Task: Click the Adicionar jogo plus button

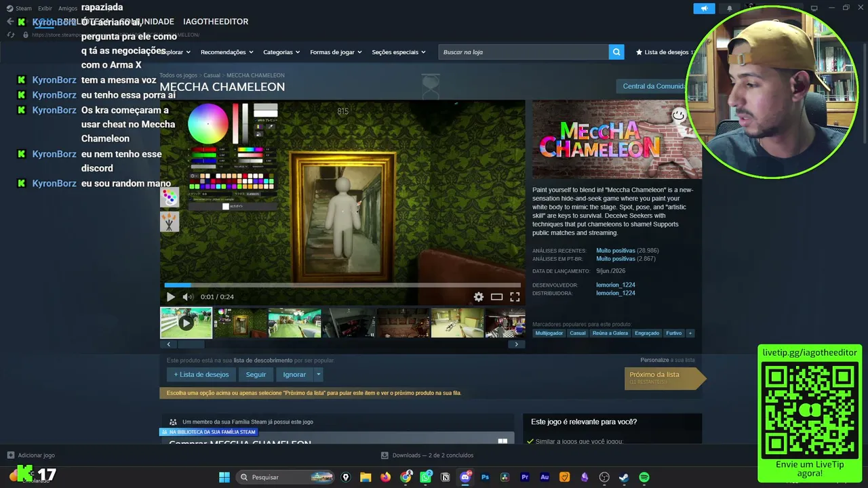Action: (31, 455)
